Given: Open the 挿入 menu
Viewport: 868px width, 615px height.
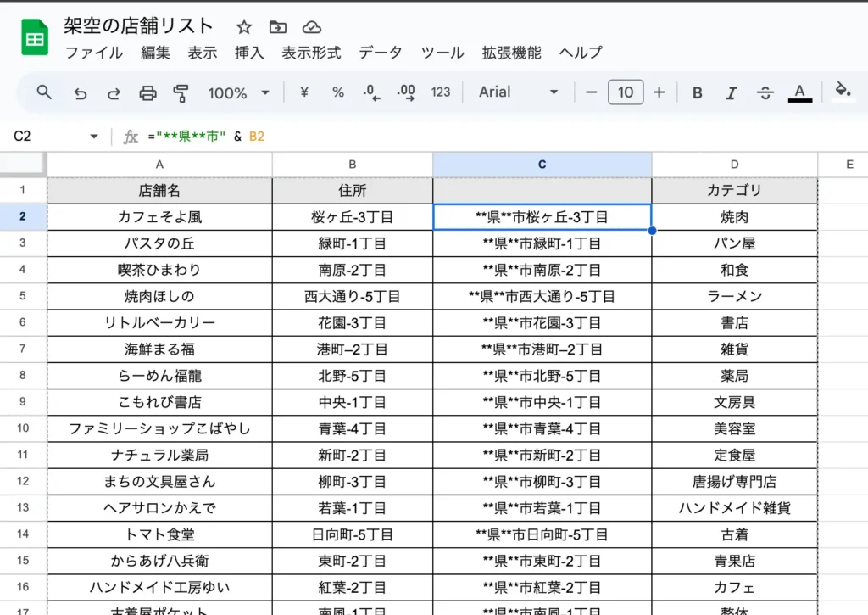Looking at the screenshot, I should [x=248, y=53].
